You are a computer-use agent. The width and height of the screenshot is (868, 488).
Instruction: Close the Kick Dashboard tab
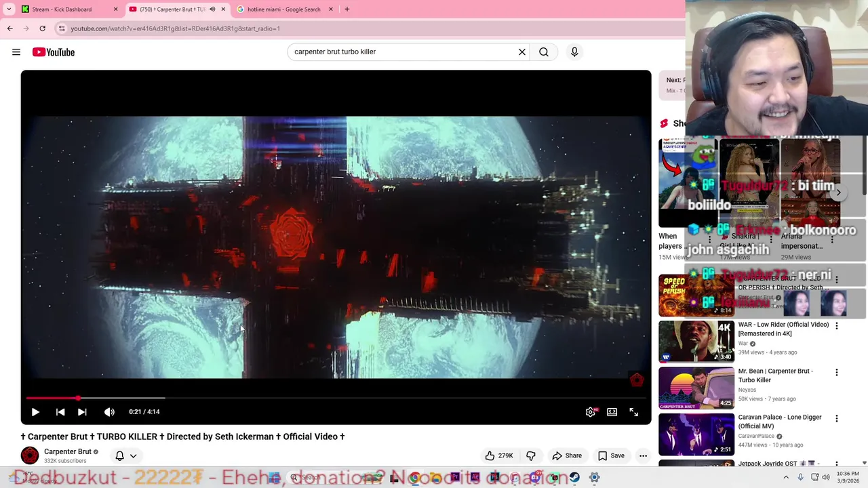[115, 9]
